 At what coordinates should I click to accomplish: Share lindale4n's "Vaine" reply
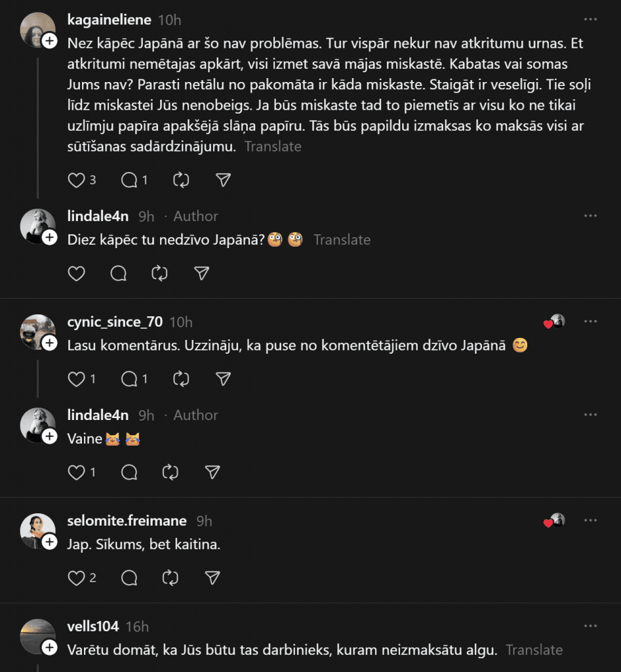212,472
